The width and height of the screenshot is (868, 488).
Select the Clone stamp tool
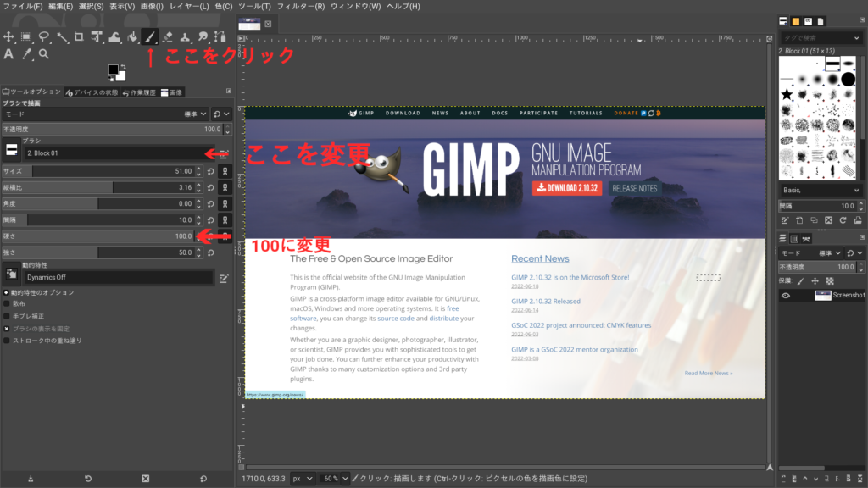(x=185, y=37)
